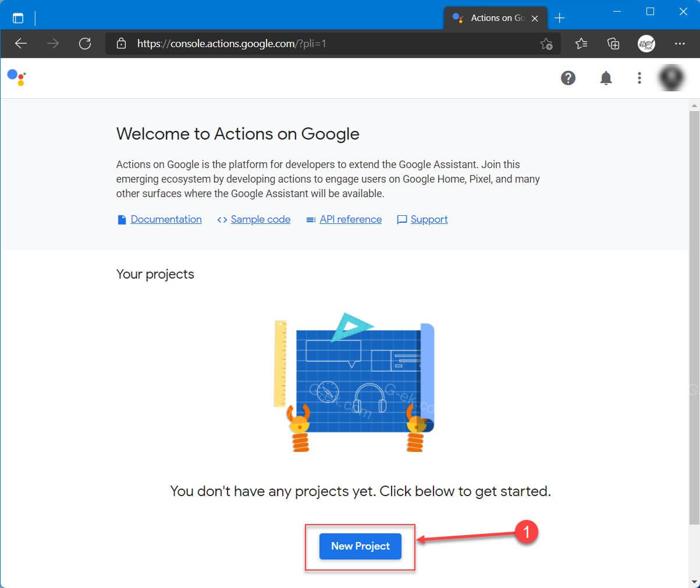Open the browser profile picture icon
700x588 pixels.
point(646,44)
